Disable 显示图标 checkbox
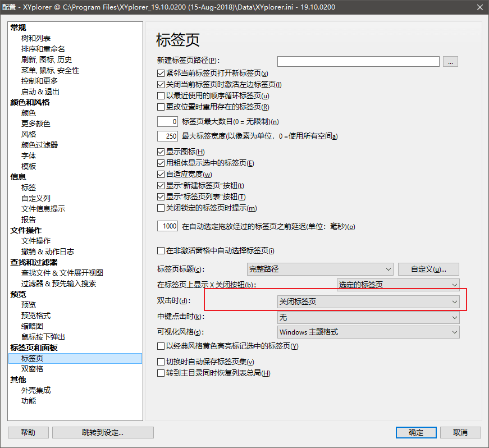 pos(161,152)
